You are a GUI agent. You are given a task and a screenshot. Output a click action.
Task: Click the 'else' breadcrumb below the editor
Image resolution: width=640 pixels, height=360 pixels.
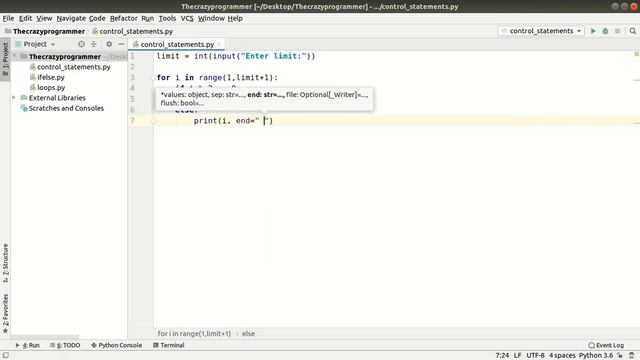click(248, 333)
